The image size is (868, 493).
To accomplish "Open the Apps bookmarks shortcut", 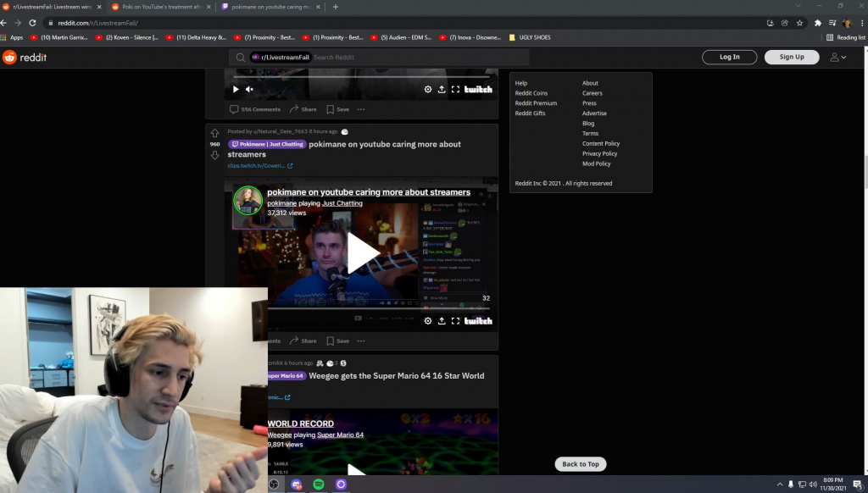I will pyautogui.click(x=12, y=37).
